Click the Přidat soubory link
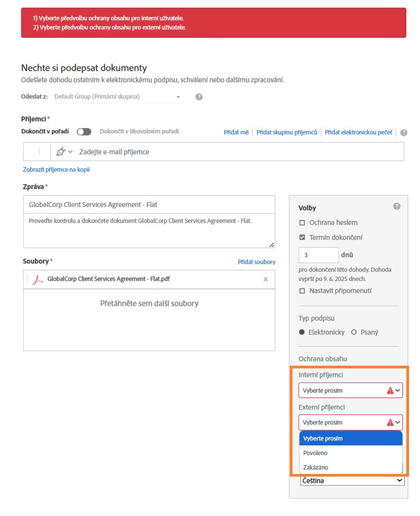Screen dimensions: 420x516 point(256,262)
